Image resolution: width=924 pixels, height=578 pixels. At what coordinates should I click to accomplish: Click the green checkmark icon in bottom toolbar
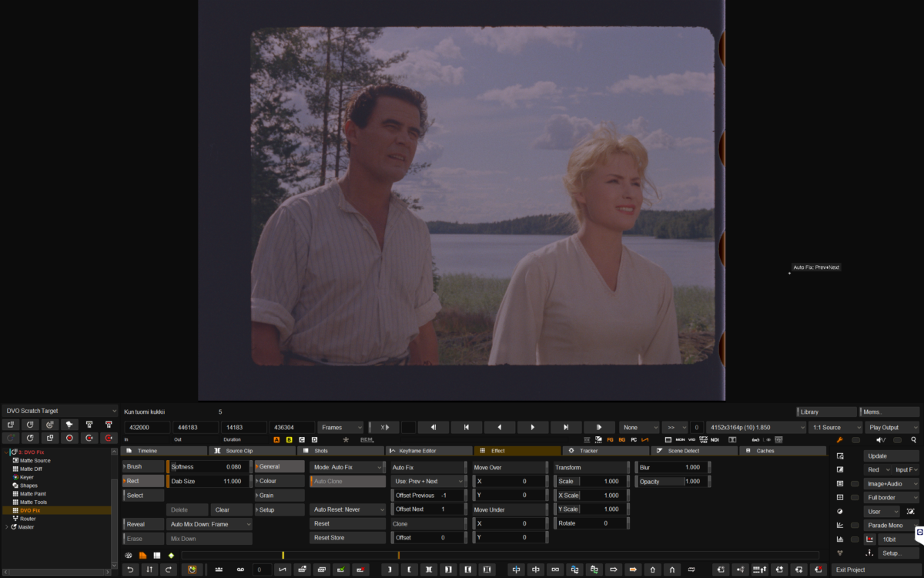(340, 570)
